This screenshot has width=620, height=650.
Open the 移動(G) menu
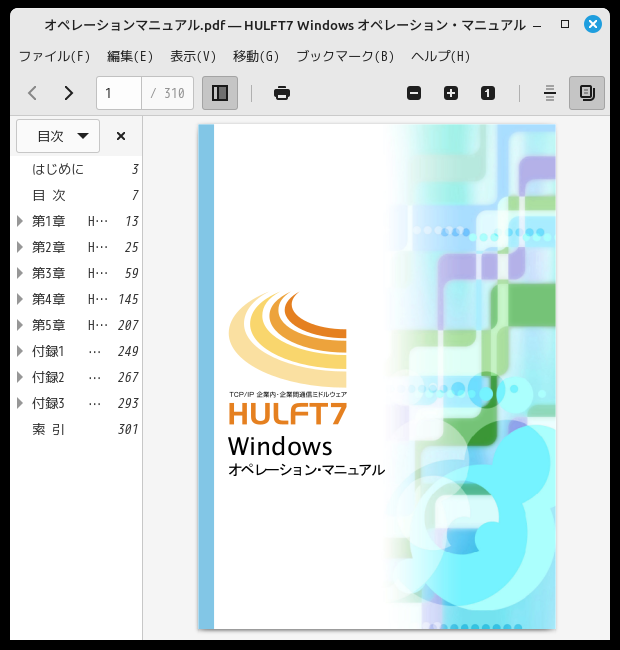256,56
